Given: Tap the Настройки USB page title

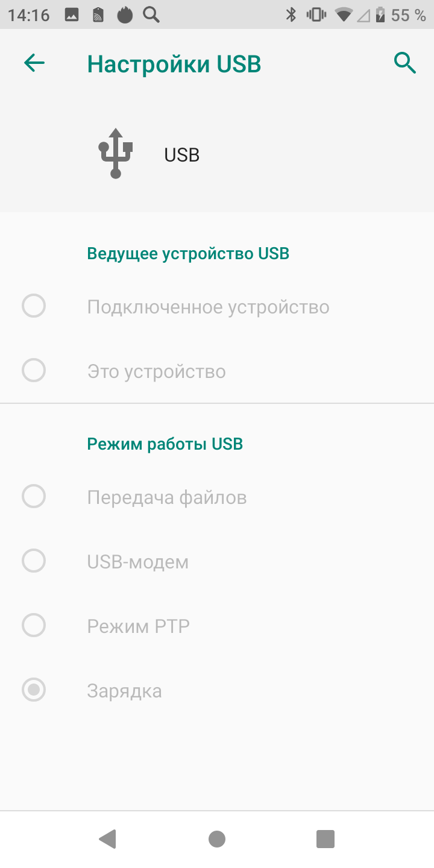Looking at the screenshot, I should [x=174, y=64].
